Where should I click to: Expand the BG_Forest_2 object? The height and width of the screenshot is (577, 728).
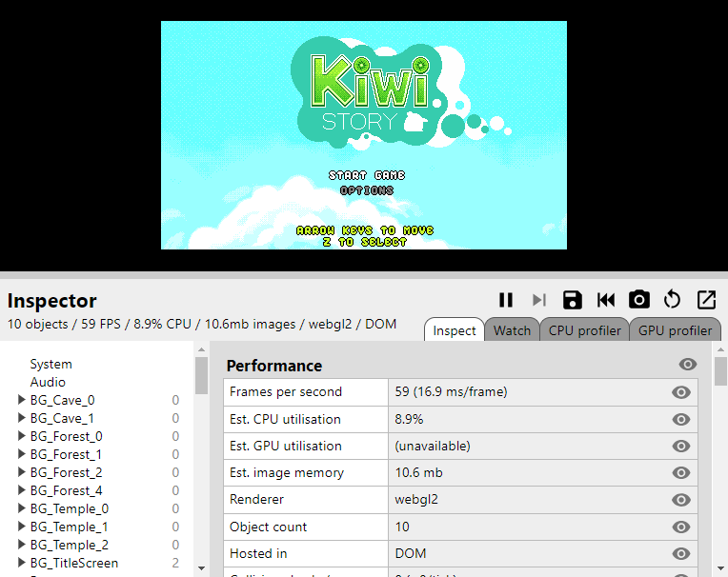click(x=21, y=471)
